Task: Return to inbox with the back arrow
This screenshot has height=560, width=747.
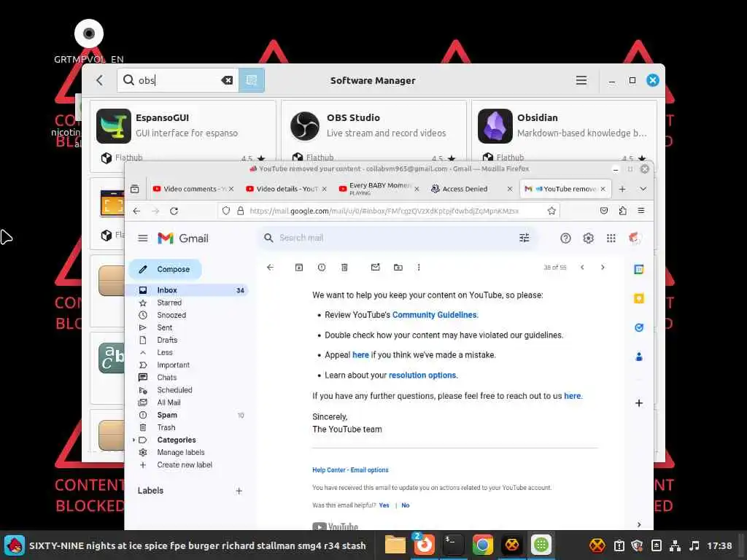Action: (x=270, y=268)
